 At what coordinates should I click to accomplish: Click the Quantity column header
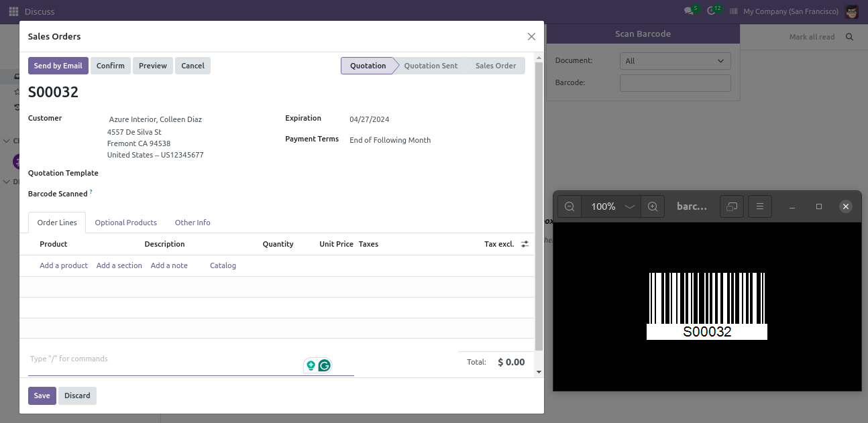(x=278, y=244)
